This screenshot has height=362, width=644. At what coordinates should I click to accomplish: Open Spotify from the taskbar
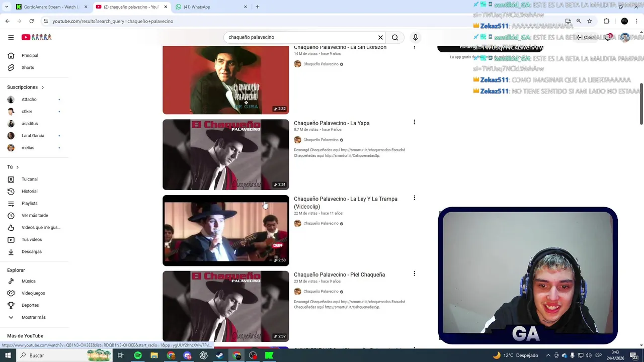(x=138, y=355)
